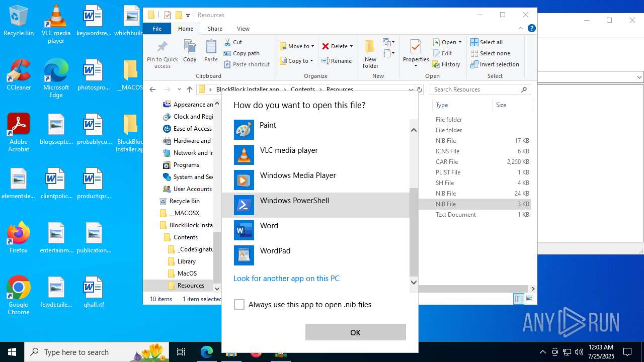Open Properties from the ribbon

[x=416, y=54]
